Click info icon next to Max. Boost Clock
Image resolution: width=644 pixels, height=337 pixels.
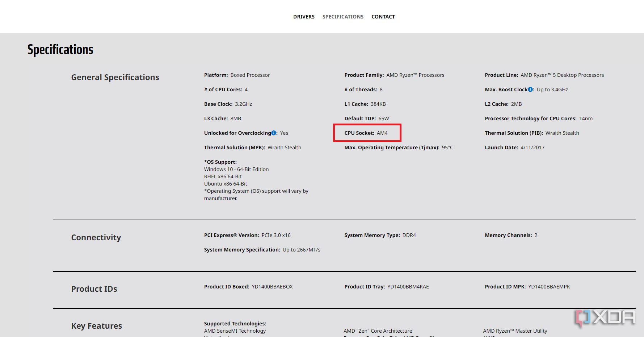(x=530, y=90)
